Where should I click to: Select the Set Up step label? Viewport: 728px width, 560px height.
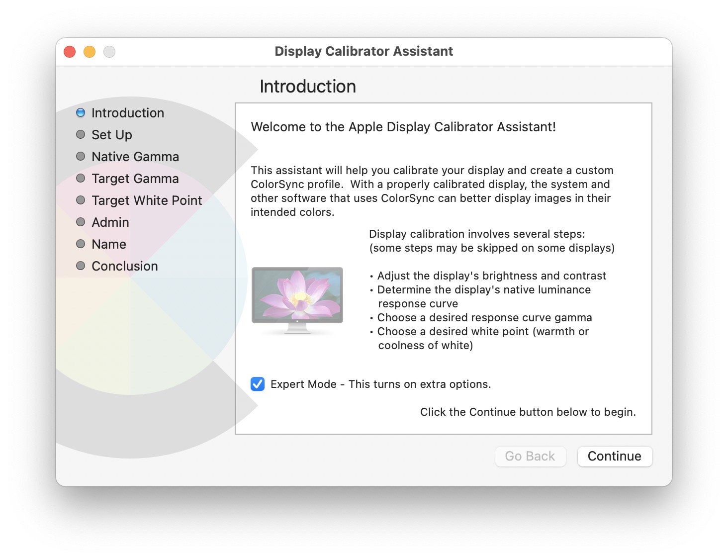pyautogui.click(x=112, y=135)
